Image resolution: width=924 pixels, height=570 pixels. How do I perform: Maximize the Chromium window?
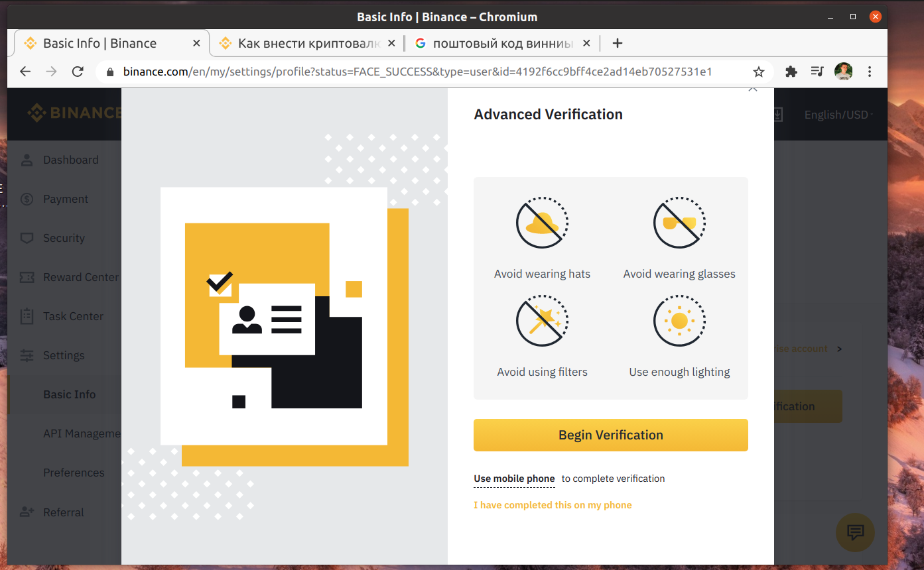point(853,17)
